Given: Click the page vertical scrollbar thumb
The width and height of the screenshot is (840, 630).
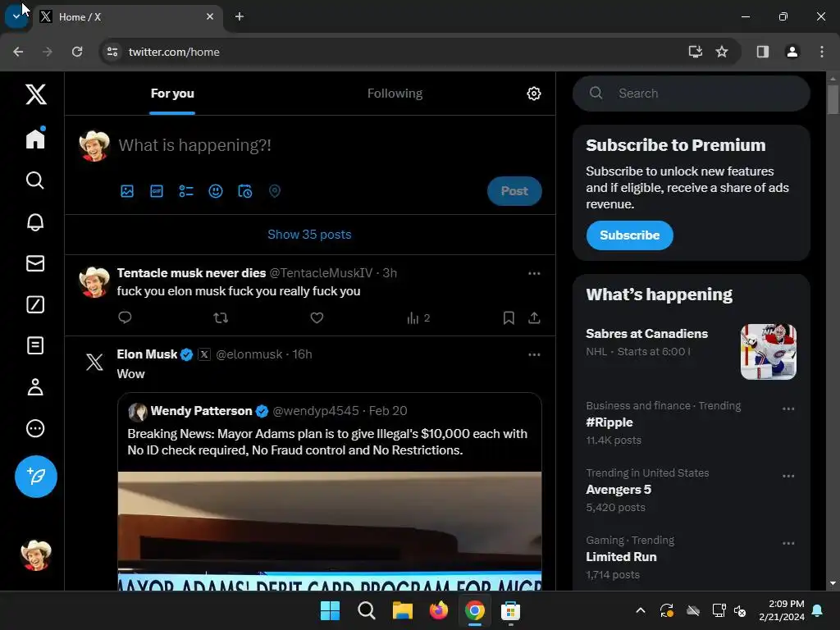Looking at the screenshot, I should [833, 99].
